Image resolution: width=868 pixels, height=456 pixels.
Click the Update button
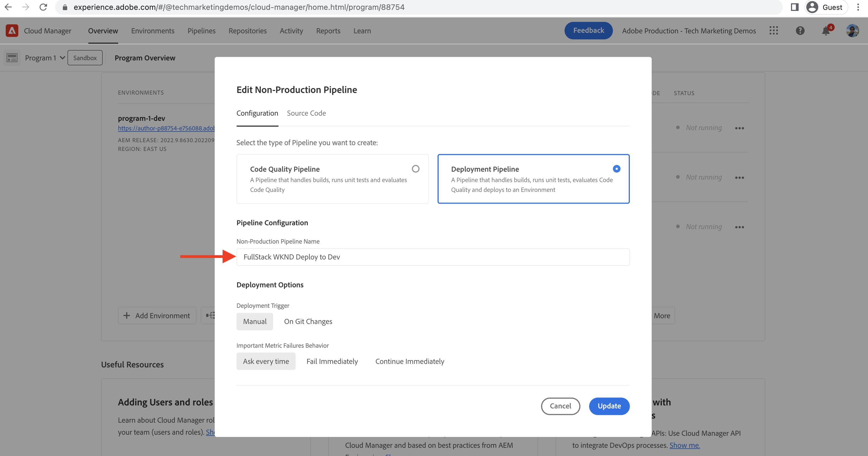pyautogui.click(x=609, y=406)
